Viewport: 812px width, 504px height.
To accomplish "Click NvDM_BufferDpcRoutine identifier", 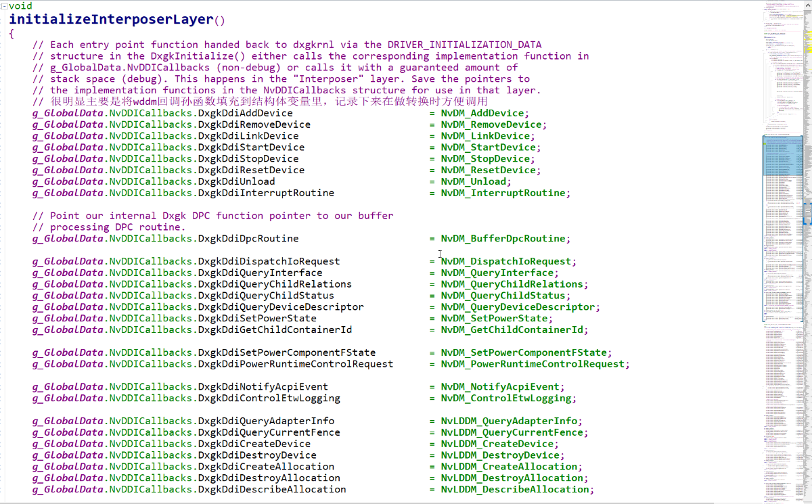I will tap(503, 239).
